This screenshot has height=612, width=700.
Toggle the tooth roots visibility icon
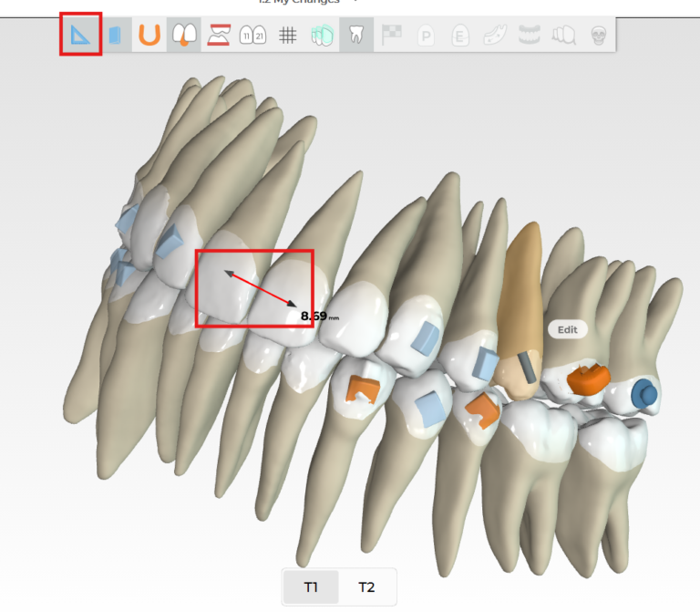pyautogui.click(x=356, y=36)
